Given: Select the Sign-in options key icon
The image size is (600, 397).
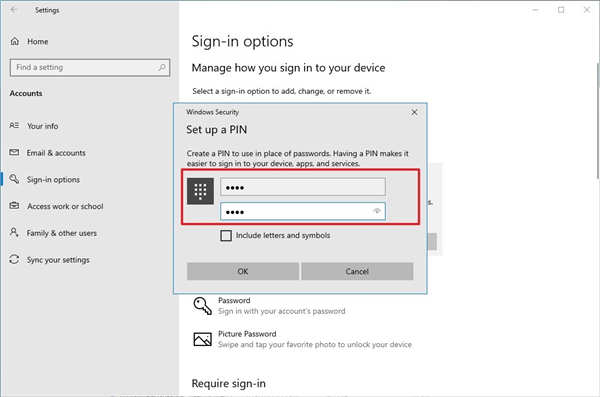Looking at the screenshot, I should click(x=14, y=179).
